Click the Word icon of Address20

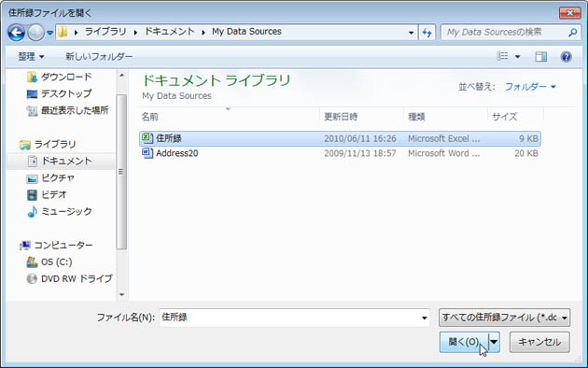pos(147,153)
